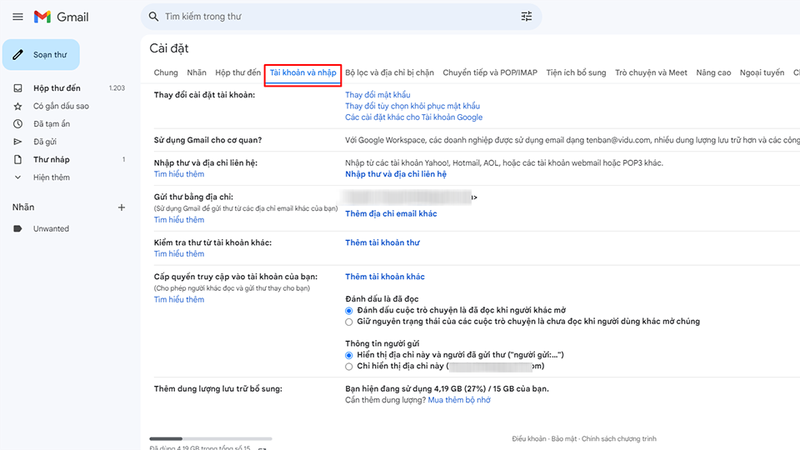The image size is (800, 450).
Task: Select the Tài khoản và nhập tab
Action: coord(303,72)
